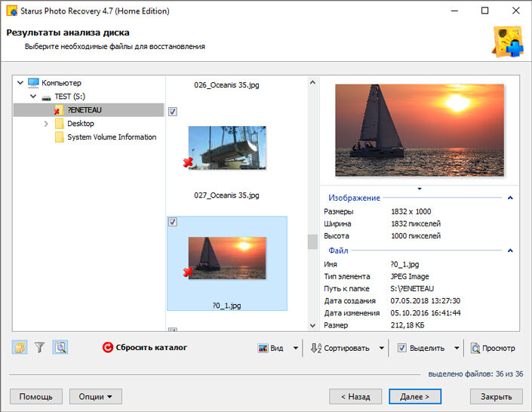The image size is (532, 412).
Task: Click the System Volume Information folder icon
Action: [x=60, y=137]
